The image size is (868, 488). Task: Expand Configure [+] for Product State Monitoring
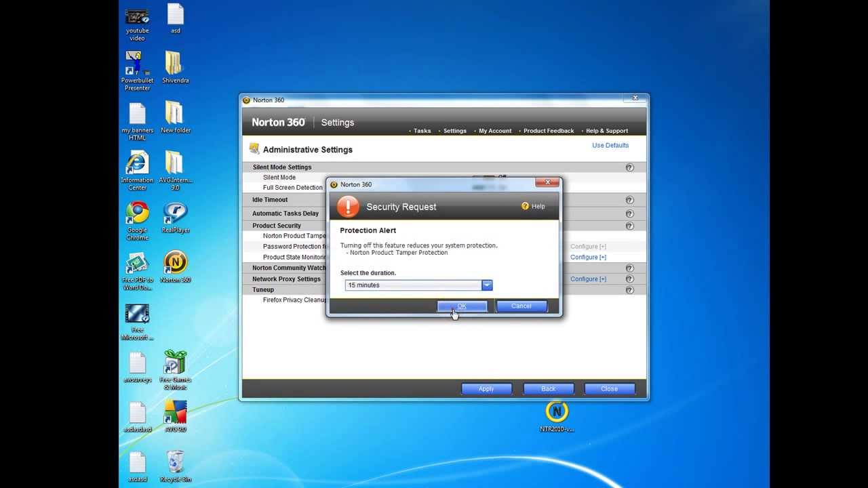point(588,258)
